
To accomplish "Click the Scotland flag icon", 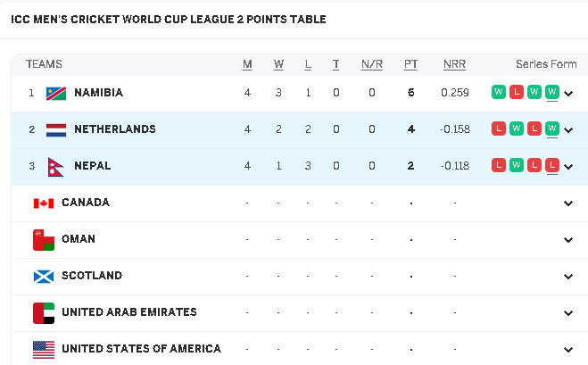I will (x=43, y=276).
